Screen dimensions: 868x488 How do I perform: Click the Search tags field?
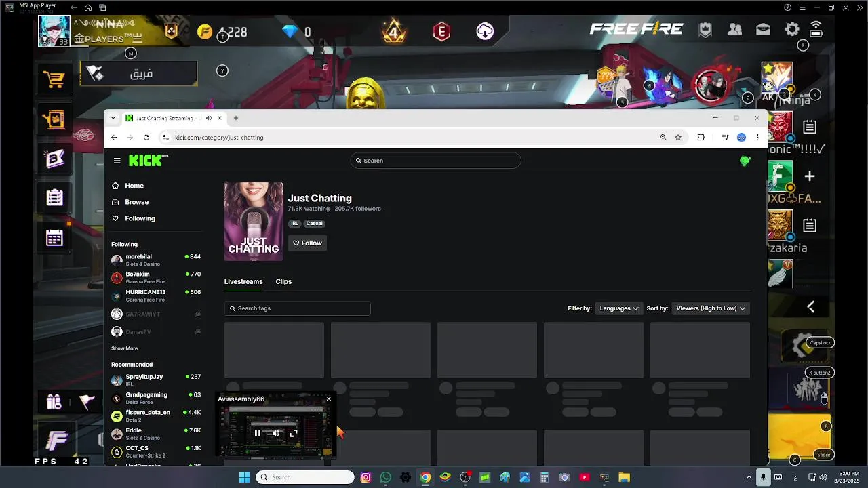(297, 308)
